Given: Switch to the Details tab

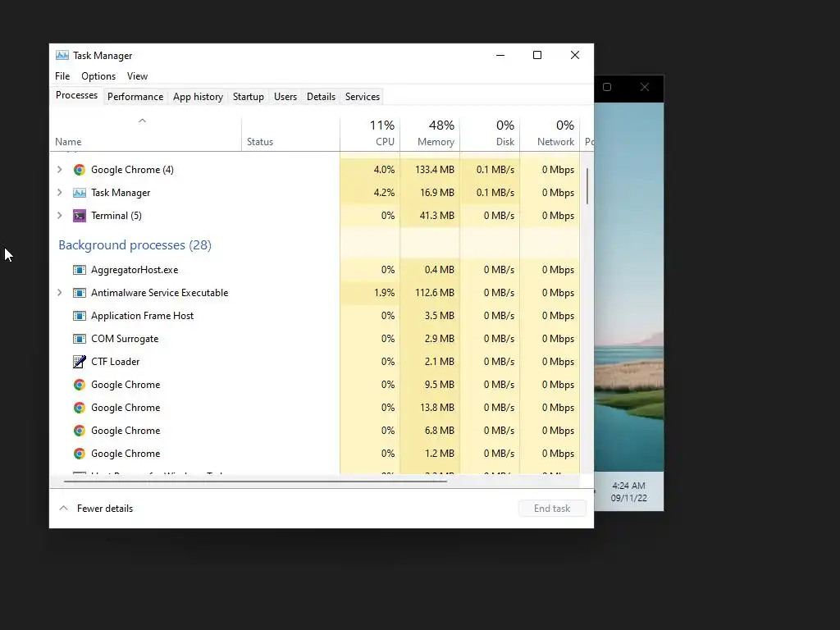Looking at the screenshot, I should click(x=321, y=97).
